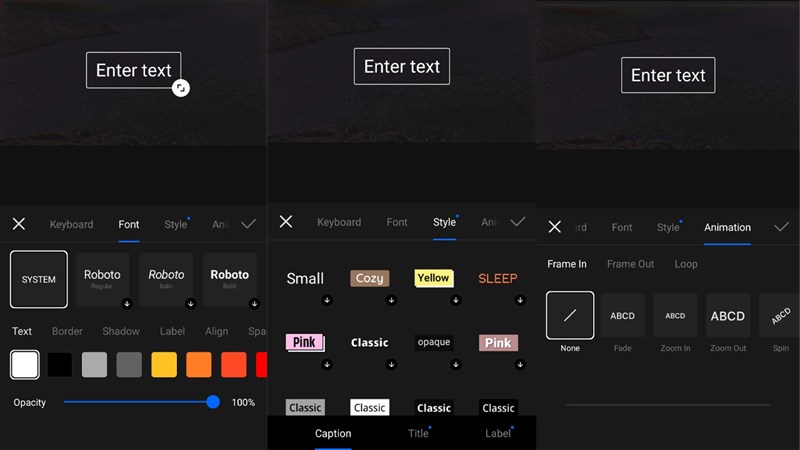This screenshot has height=450, width=800.
Task: Click the resize handle on the Enter text box
Action: point(180,88)
